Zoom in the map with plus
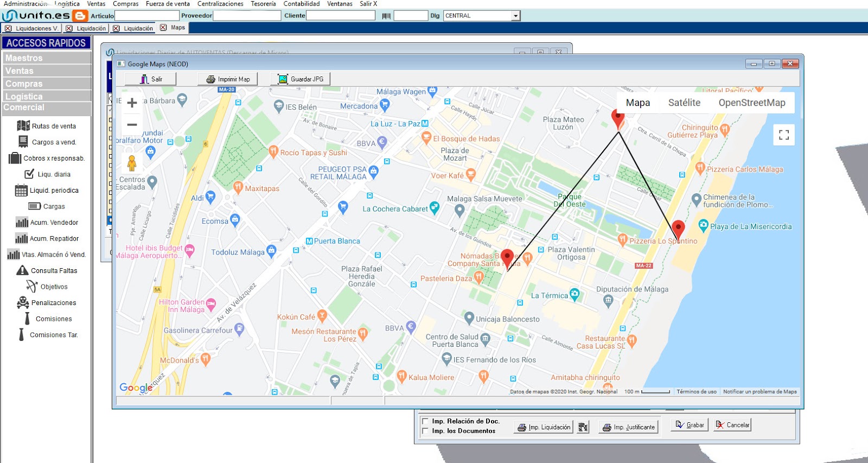 click(132, 103)
